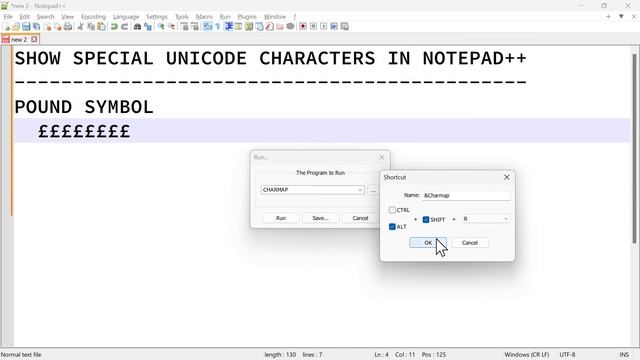Screen dimensions: 640x360
Task: Toggle the Indent Guide toolbar icon
Action: 229,27
